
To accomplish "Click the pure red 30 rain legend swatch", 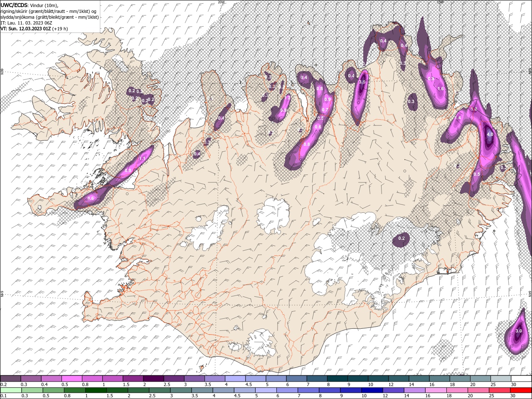I will [x=521, y=390].
